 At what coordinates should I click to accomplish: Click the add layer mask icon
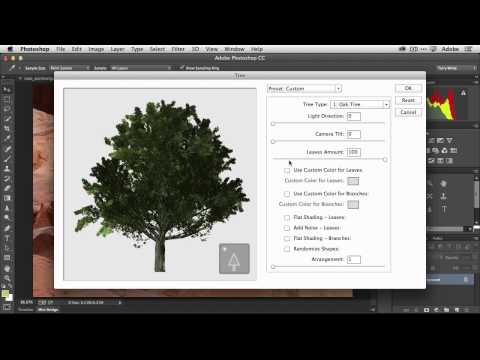point(426,310)
